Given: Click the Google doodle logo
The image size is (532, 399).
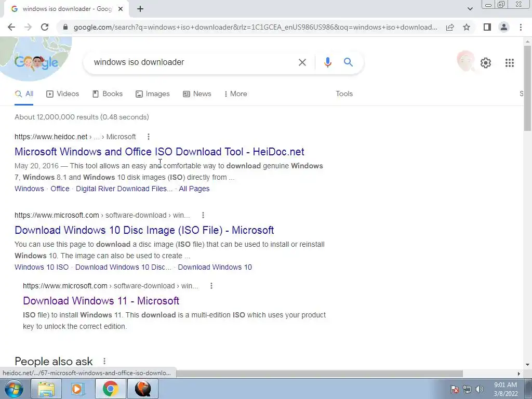Looking at the screenshot, I should (x=36, y=62).
